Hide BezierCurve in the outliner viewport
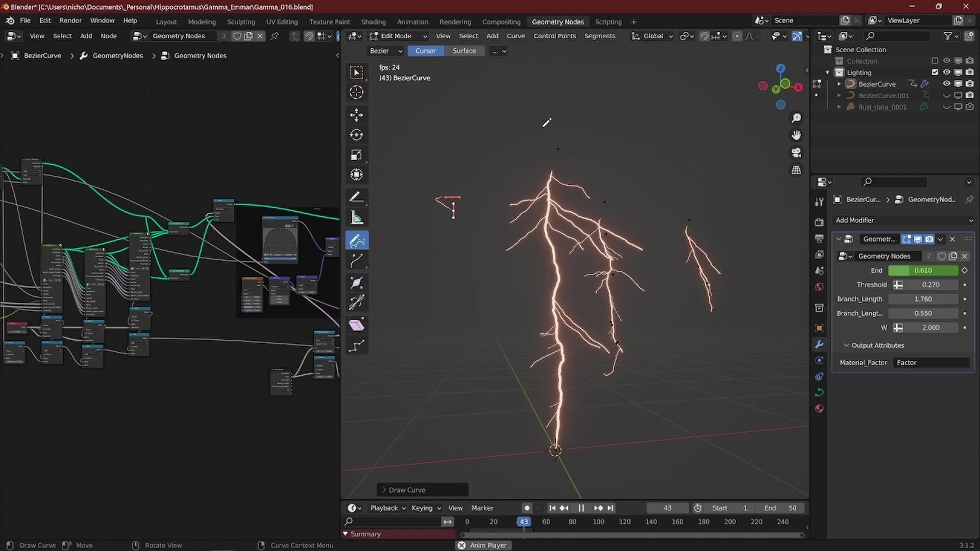This screenshot has height=551, width=980. tap(946, 84)
